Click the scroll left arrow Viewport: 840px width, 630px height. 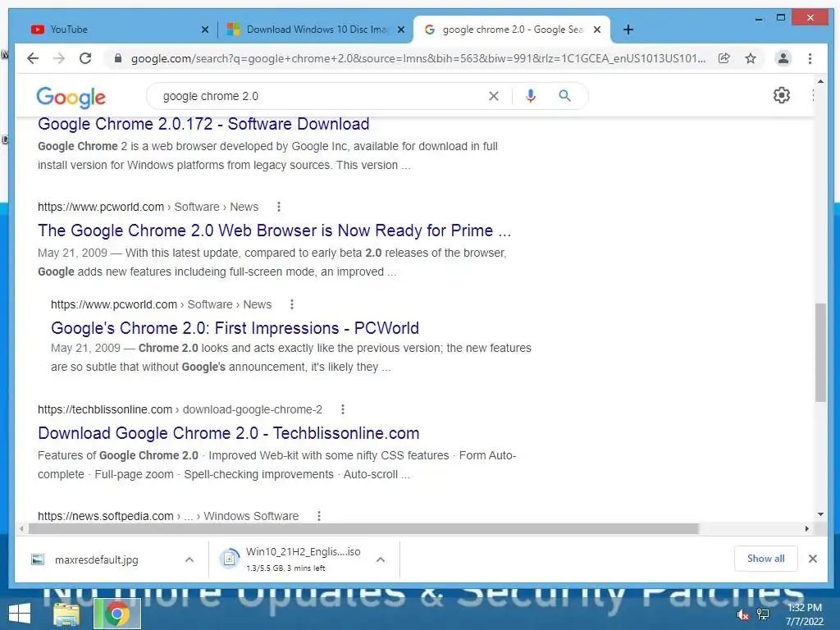tap(21, 529)
